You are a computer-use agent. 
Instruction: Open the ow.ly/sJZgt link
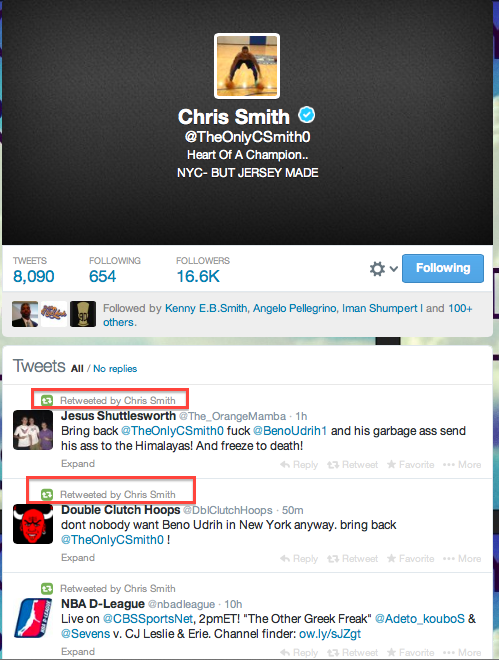[x=330, y=633]
